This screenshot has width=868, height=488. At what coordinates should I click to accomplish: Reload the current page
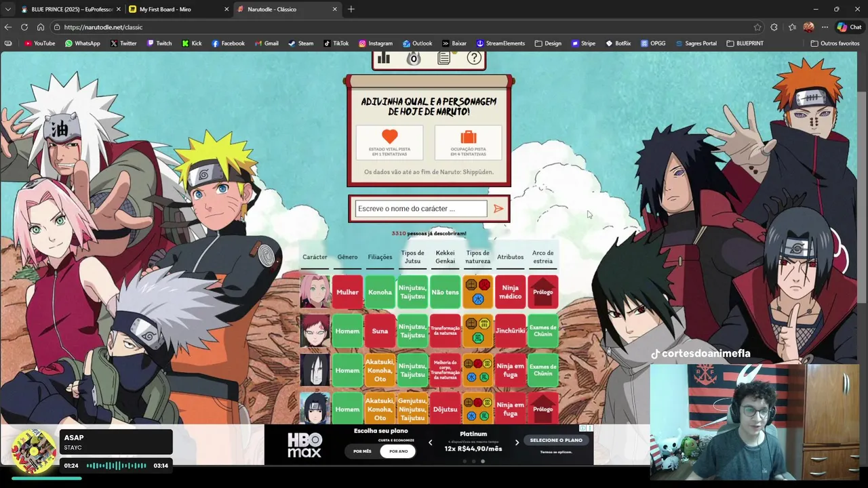[24, 27]
